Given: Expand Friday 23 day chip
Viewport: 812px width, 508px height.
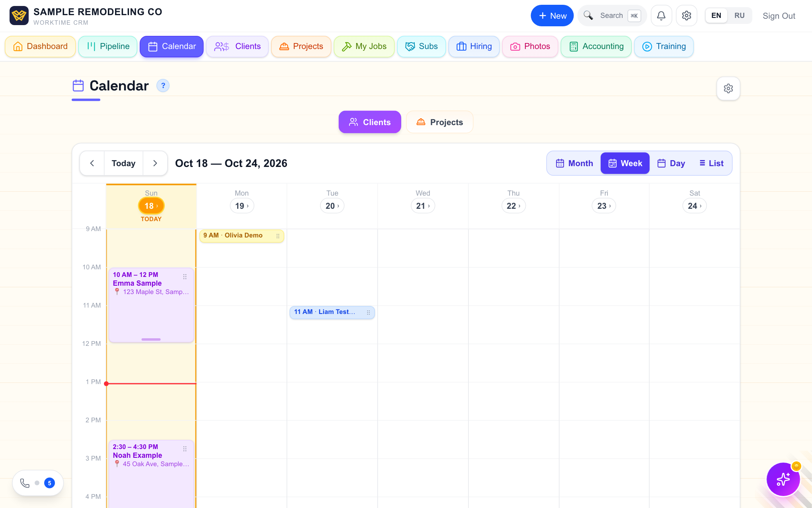Looking at the screenshot, I should (604, 206).
